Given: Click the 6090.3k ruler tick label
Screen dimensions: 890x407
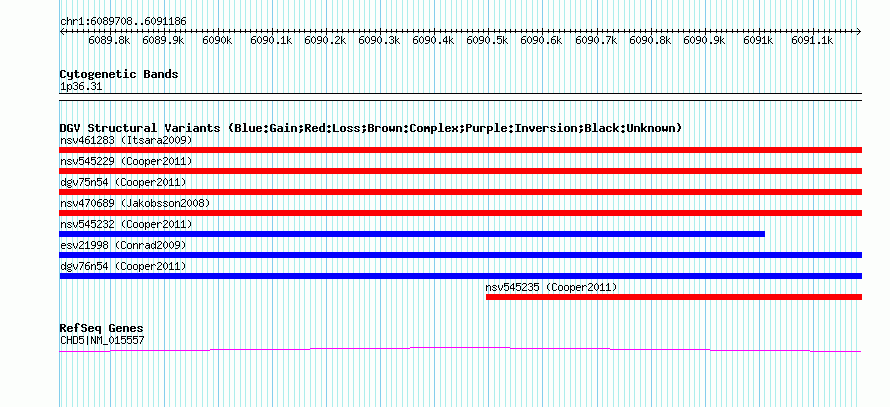Looking at the screenshot, I should click(380, 40).
